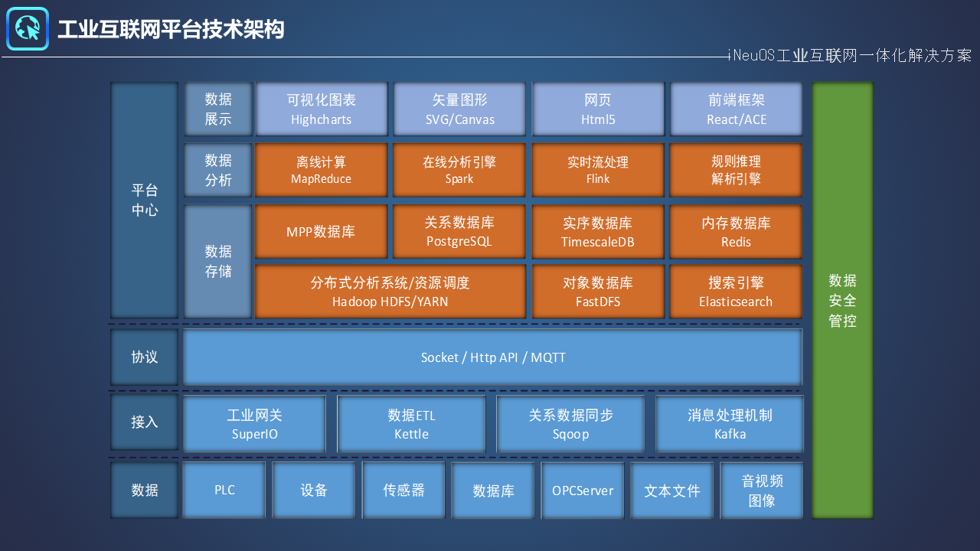Click the Elasticsearch 搜索引擎 block
This screenshot has height=551, width=980.
pyautogui.click(x=736, y=292)
